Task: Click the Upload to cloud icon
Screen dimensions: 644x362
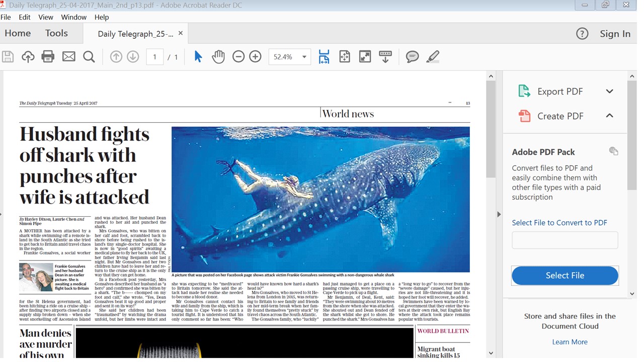Action: tap(28, 57)
